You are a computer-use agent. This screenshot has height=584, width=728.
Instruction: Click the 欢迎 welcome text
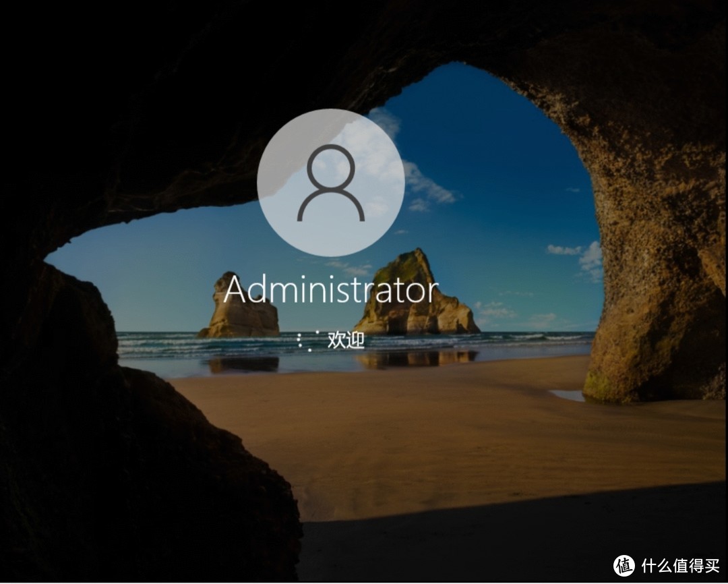[x=346, y=341]
